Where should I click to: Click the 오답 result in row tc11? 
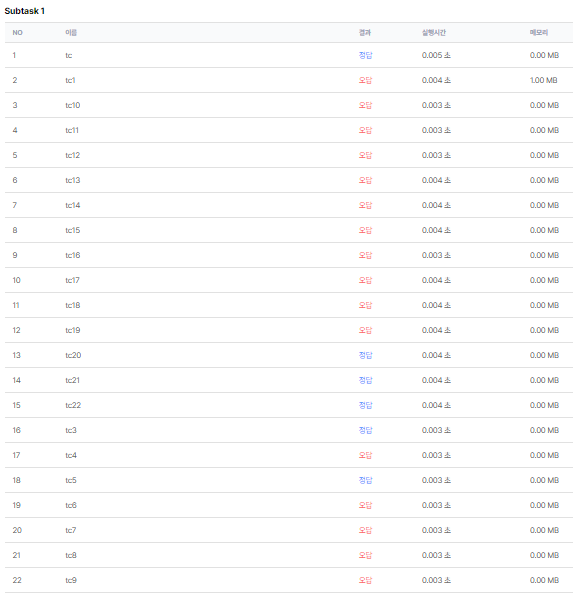tap(365, 130)
